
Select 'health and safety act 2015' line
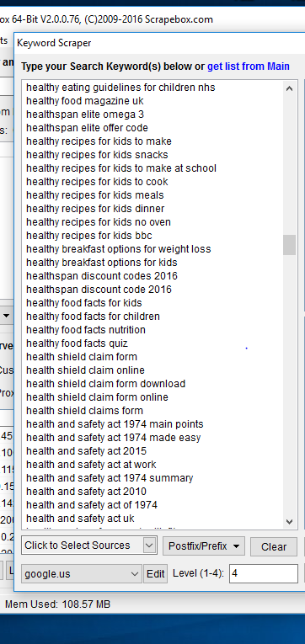pos(86,451)
